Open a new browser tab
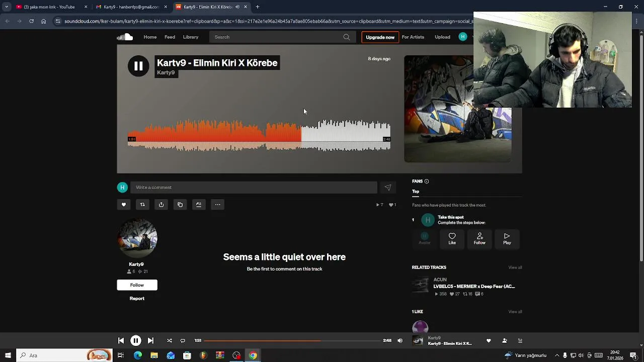This screenshot has height=362, width=644. [x=257, y=7]
